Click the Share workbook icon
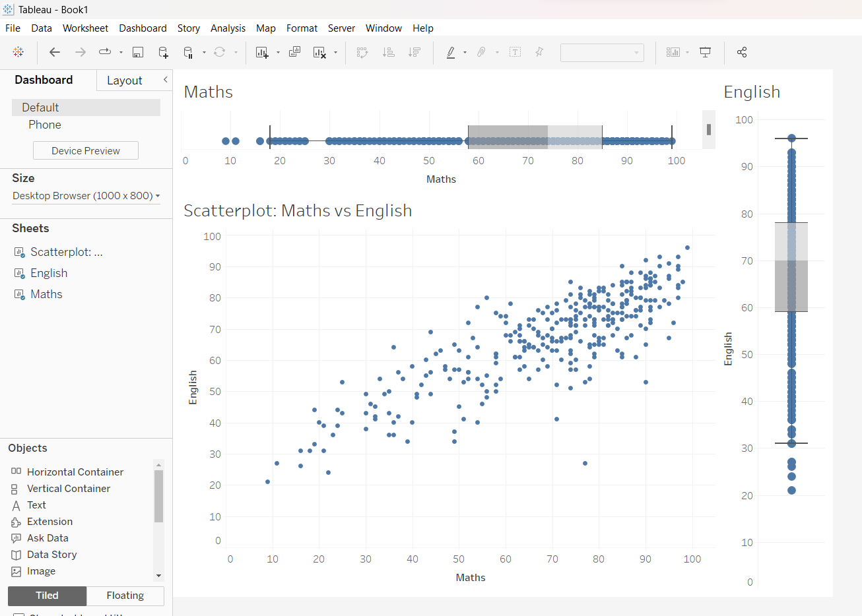This screenshot has height=616, width=862. coord(742,52)
